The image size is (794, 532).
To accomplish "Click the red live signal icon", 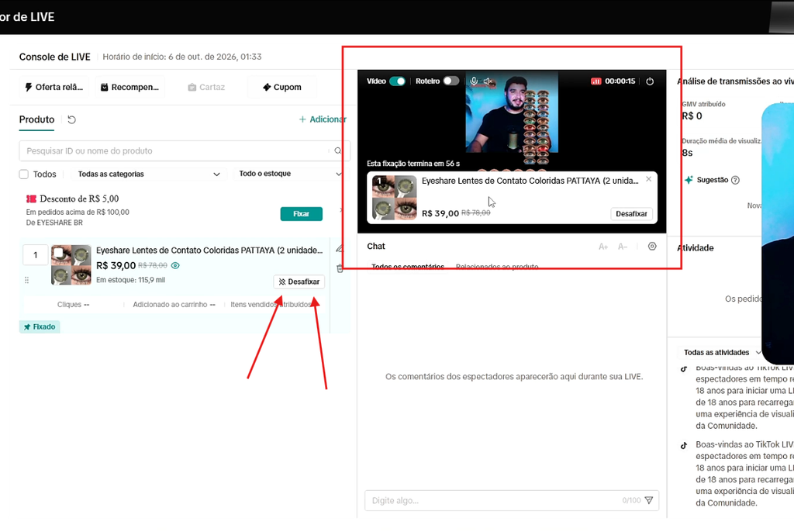I will click(x=596, y=81).
